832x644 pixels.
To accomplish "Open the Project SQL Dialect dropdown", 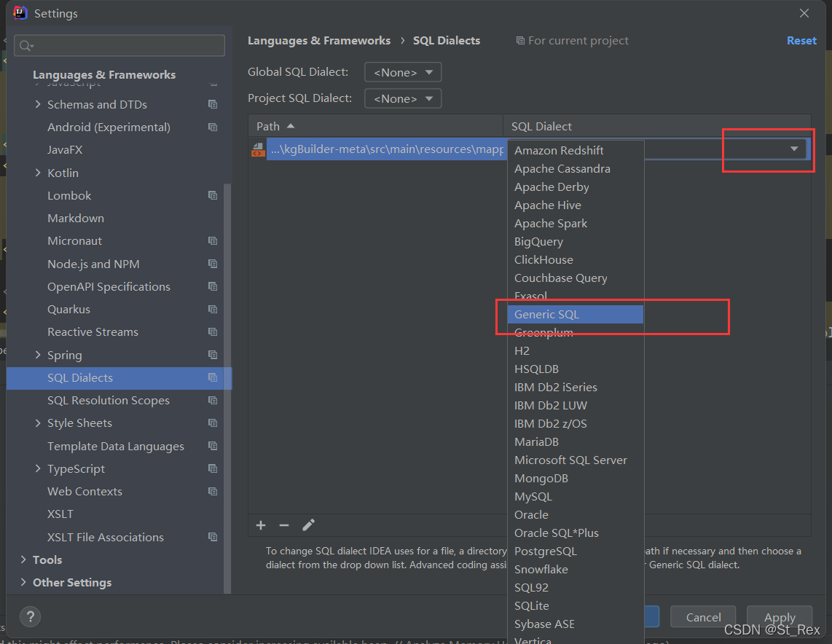I will click(x=403, y=98).
